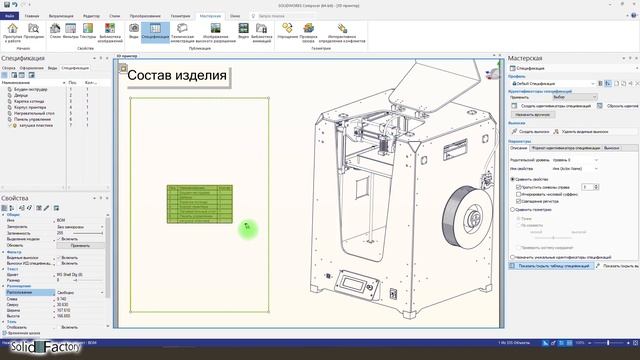Click the last icon in the Спецификация panel toolbar
The height and width of the screenshot is (360, 640).
(31, 75)
